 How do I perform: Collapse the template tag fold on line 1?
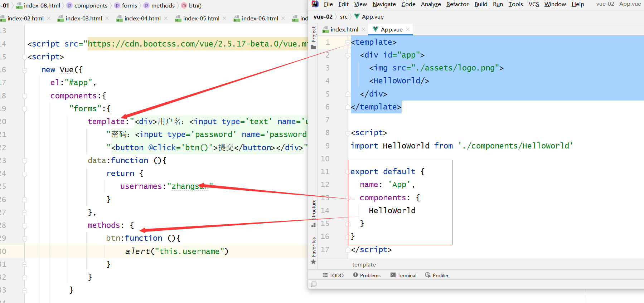tap(348, 43)
